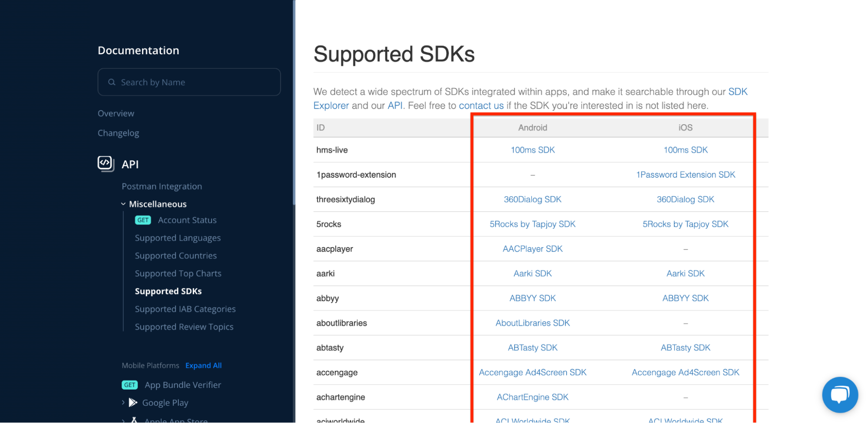Open iOS 5Rocks by Tapjoy SDK
Viewport: 868px width, 423px height.
686,224
